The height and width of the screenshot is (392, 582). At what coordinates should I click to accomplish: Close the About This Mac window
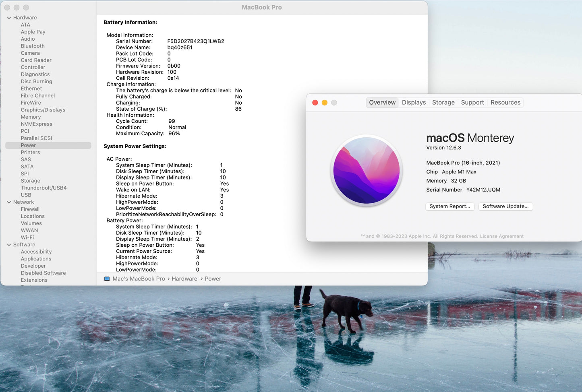[x=315, y=103]
